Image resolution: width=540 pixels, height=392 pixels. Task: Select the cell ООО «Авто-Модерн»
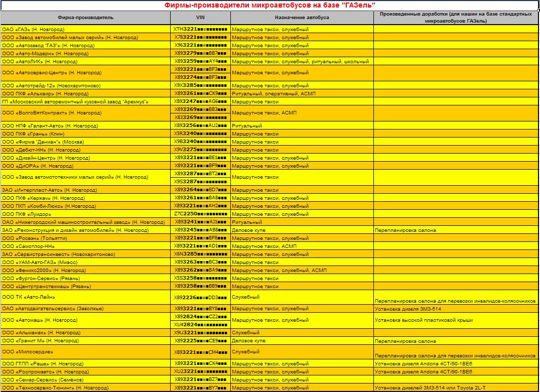tap(85, 53)
